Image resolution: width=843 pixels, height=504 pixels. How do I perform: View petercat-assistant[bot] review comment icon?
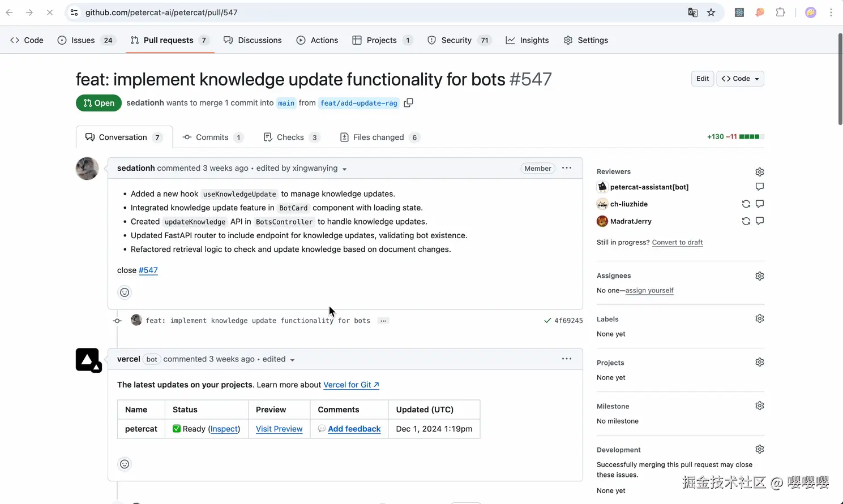point(760,187)
